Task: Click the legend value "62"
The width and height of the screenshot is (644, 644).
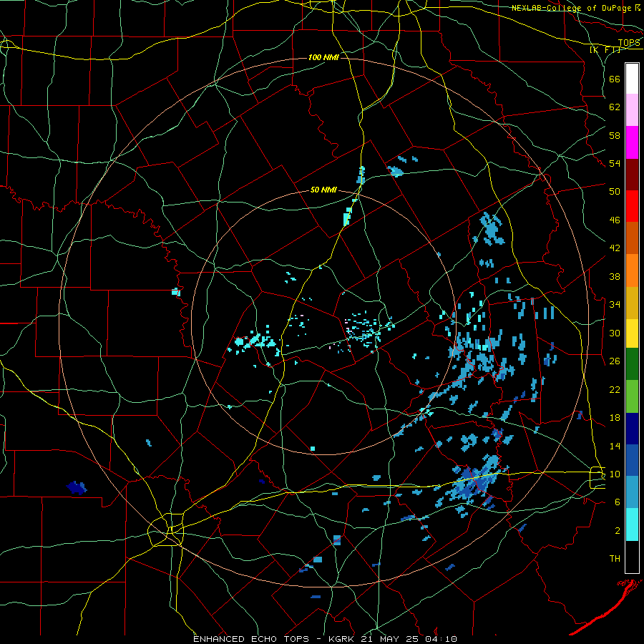Action: tap(615, 107)
